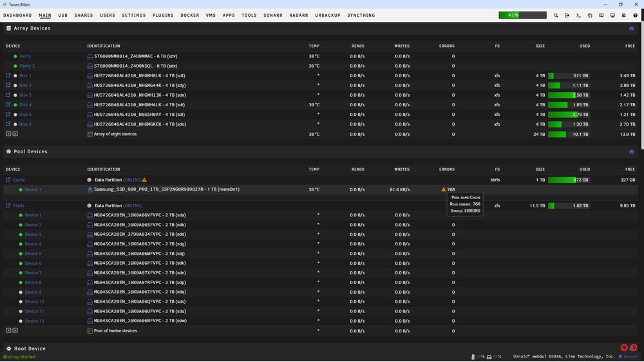Screen dimensions: 644x362
Task: Click Disk 6 grey spin status indicator
Action: pyautogui.click(x=15, y=124)
